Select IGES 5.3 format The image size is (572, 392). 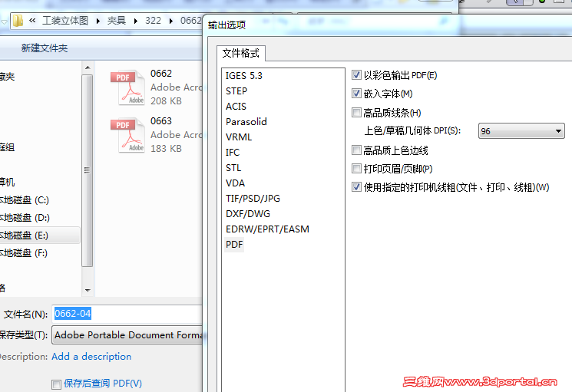[243, 76]
